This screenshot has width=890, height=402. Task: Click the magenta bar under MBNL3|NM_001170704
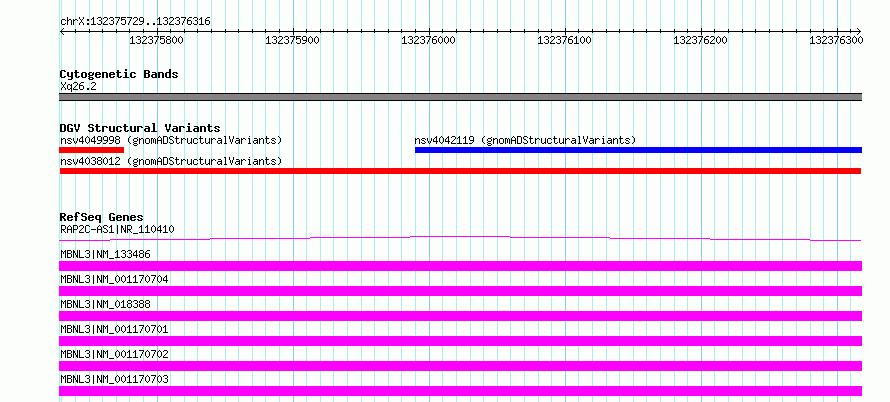point(460,291)
